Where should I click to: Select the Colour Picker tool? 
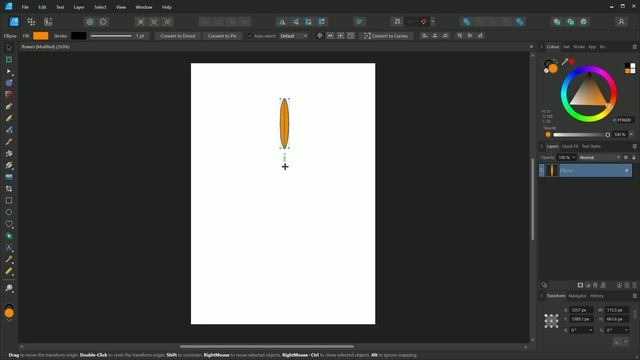point(9,260)
